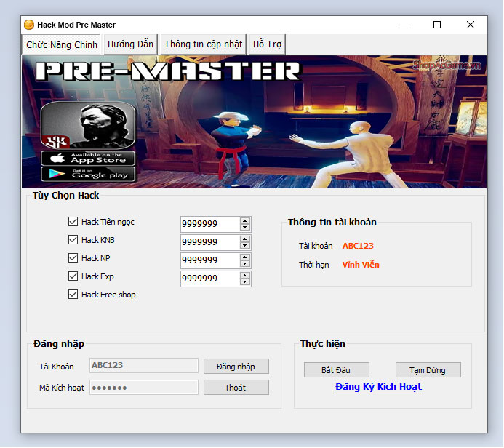Click the Thoát button

[x=236, y=388]
